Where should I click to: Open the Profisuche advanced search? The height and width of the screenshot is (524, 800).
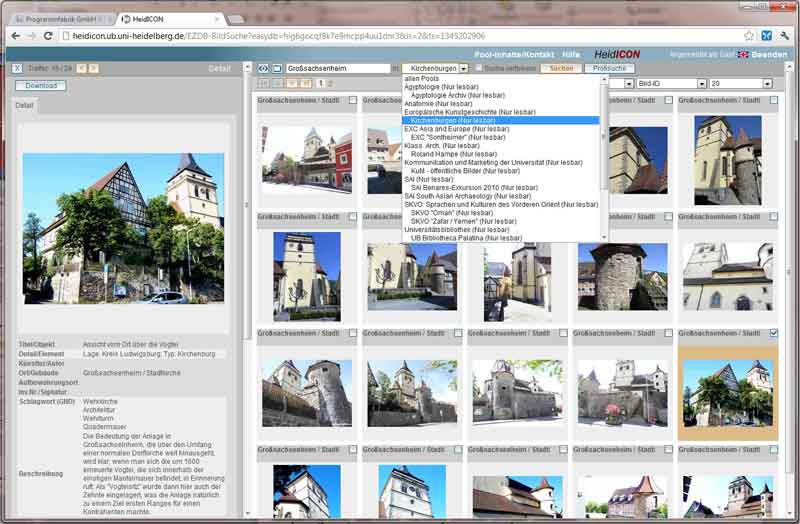click(x=610, y=68)
